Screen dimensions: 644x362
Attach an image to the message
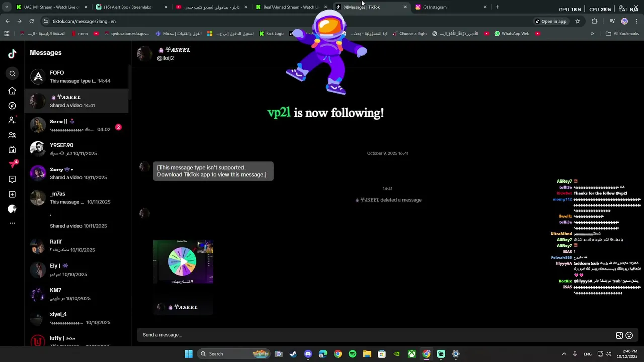click(619, 335)
